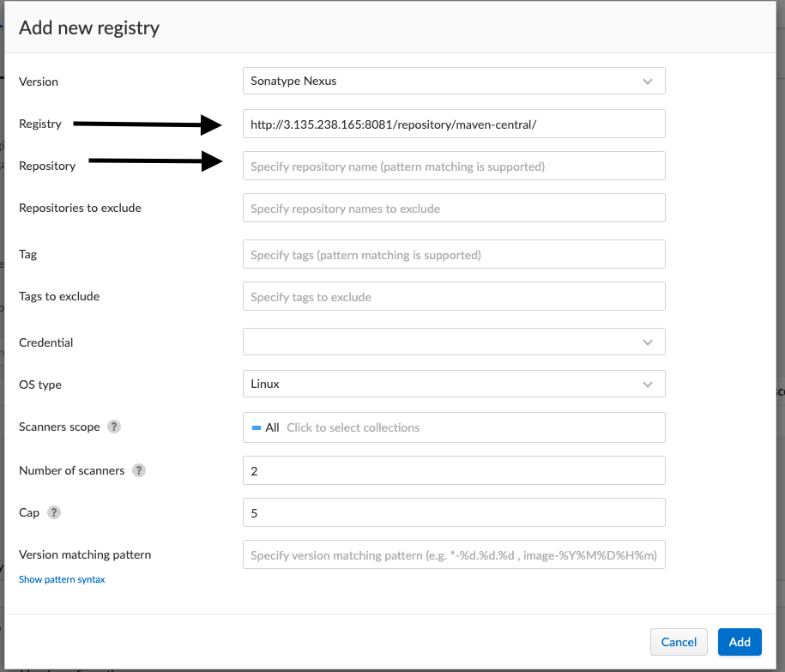Click the Version dropdown chevron arrow

[648, 82]
